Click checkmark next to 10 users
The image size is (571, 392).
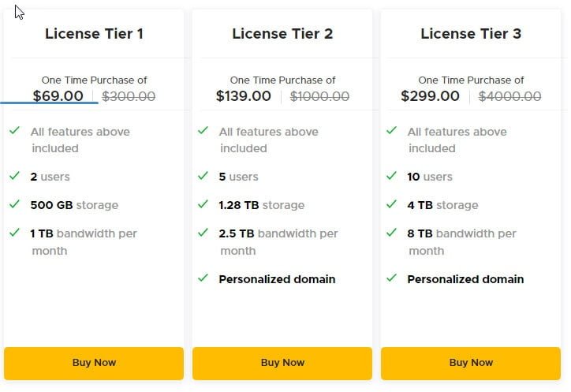click(391, 176)
